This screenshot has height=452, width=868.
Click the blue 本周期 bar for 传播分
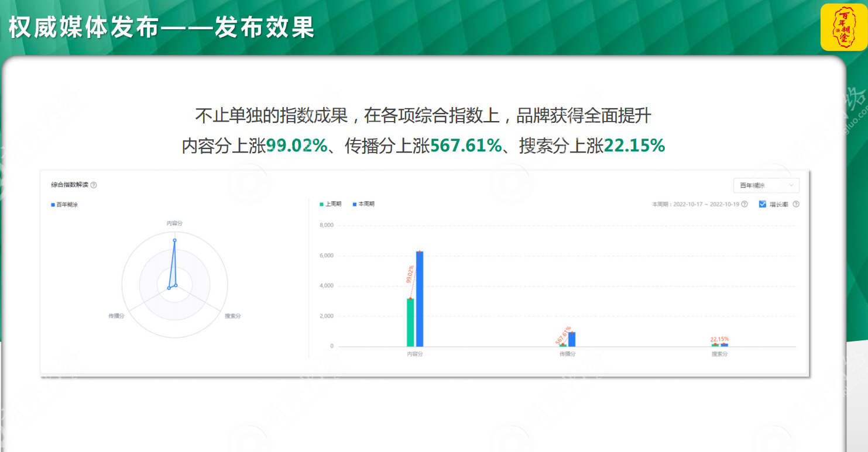click(572, 339)
